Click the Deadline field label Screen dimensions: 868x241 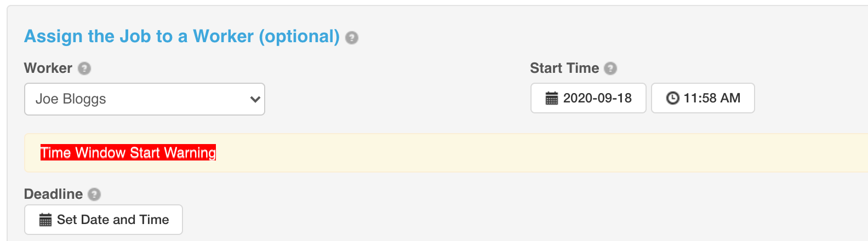click(x=53, y=194)
